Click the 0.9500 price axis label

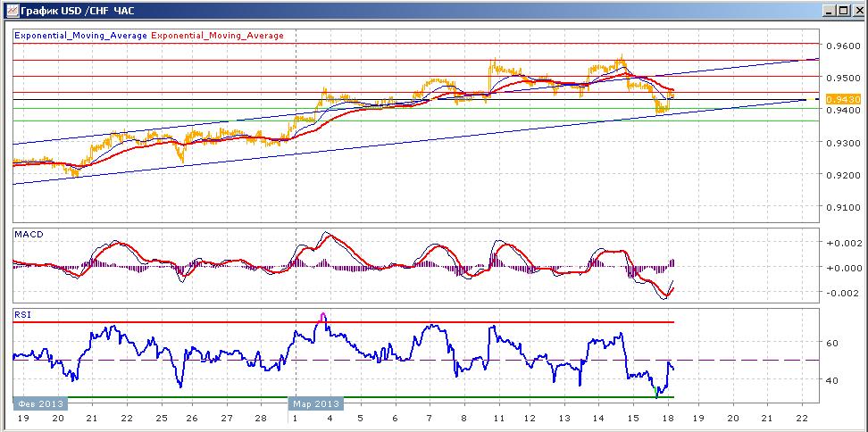point(841,78)
